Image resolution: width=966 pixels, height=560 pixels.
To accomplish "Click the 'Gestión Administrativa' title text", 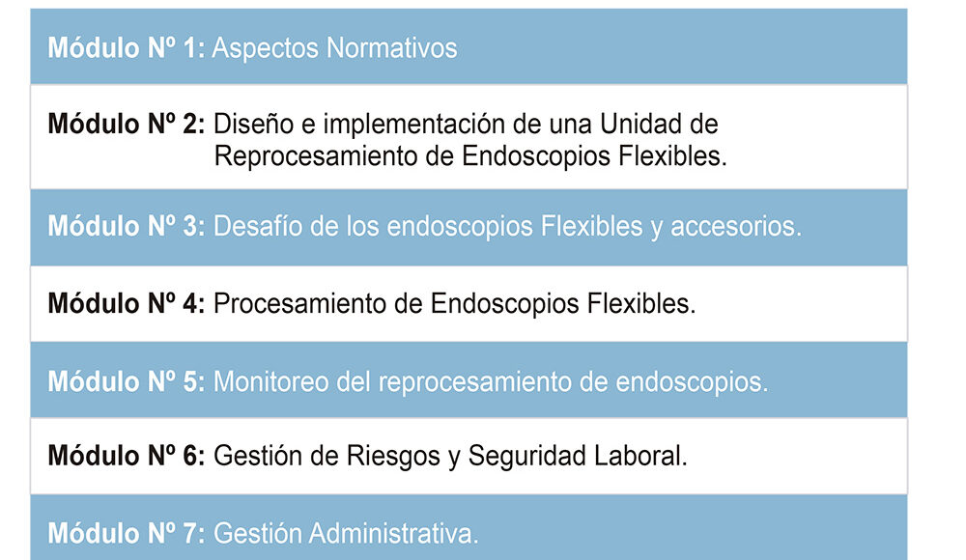I will (x=346, y=534).
